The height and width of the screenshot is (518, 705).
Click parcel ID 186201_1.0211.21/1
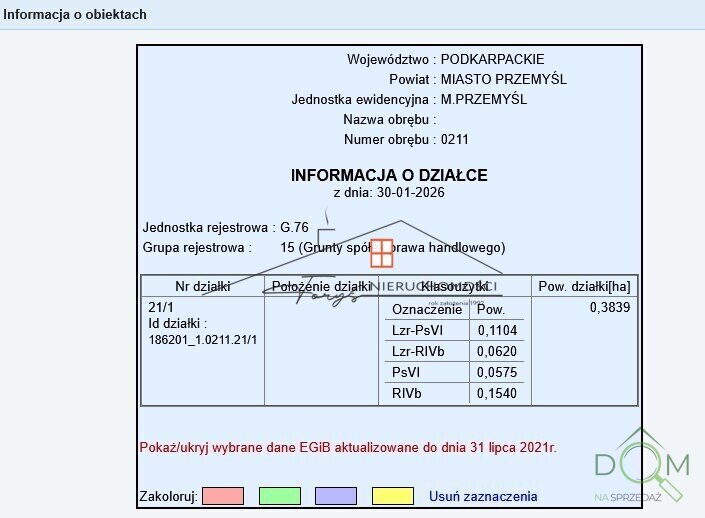[203, 339]
